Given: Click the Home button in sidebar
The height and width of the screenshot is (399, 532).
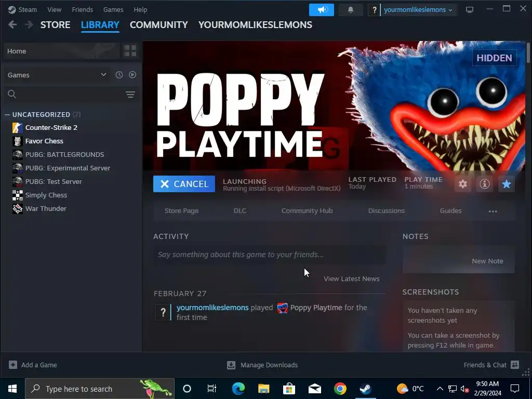Looking at the screenshot, I should [x=61, y=51].
